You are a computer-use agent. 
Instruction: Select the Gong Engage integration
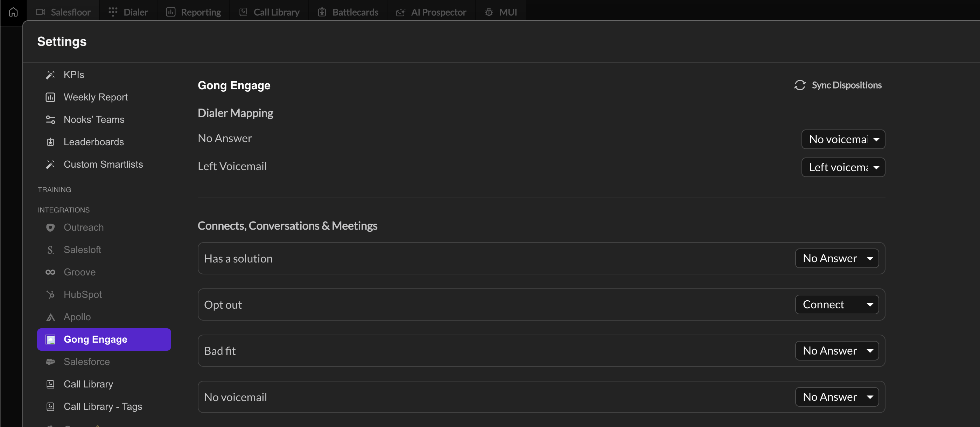[104, 339]
